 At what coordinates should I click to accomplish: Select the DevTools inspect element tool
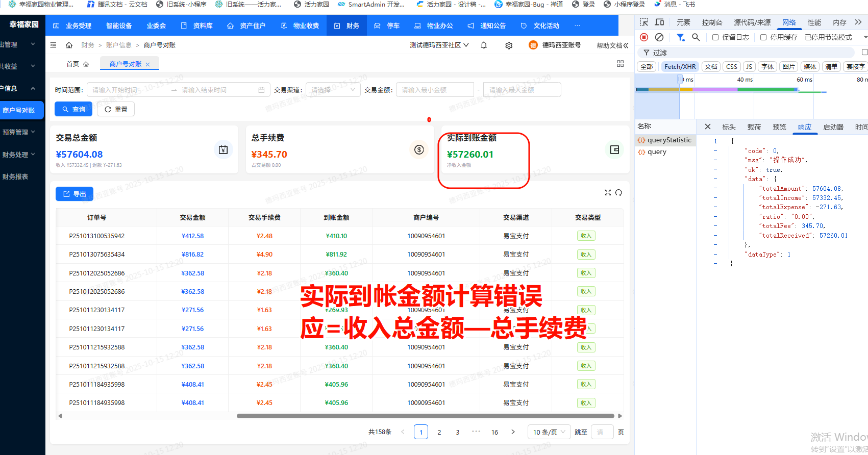pyautogui.click(x=644, y=22)
